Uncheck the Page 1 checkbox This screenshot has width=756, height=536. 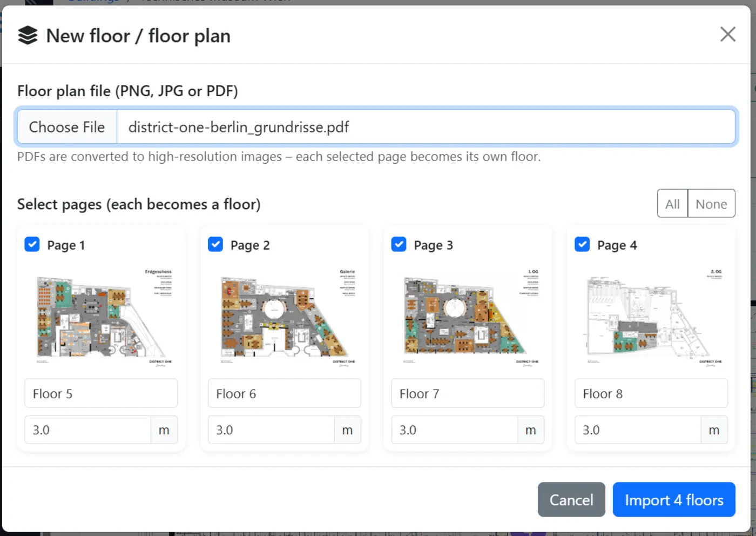32,244
